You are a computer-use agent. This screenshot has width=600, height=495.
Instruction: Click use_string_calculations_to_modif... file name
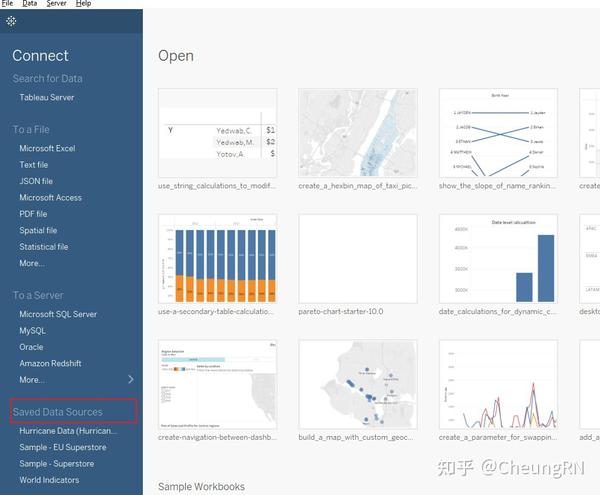[217, 186]
